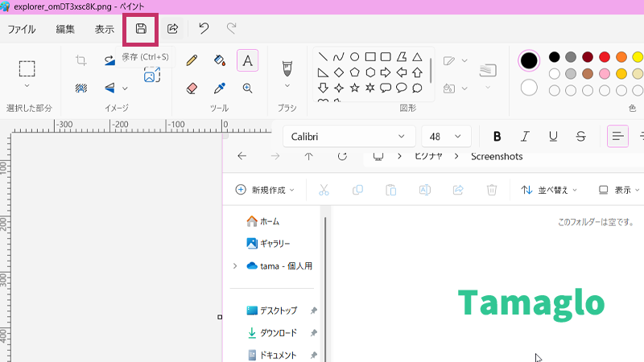644x362 pixels.
Task: Open the font size 48 dropdown
Action: (x=446, y=136)
